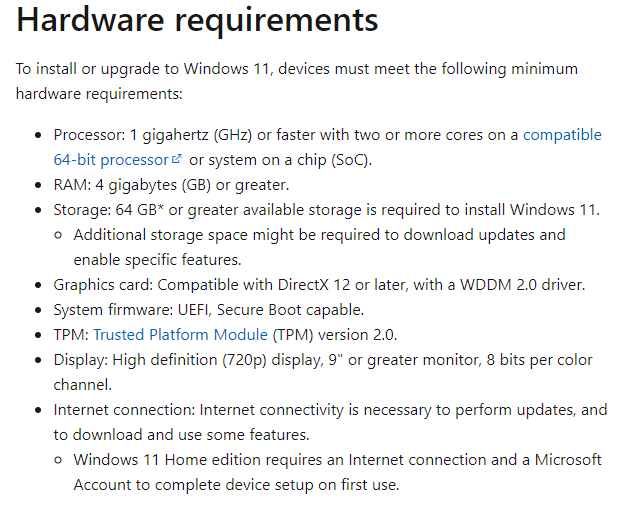Click the "System firmware: UEFI" line

point(208,310)
